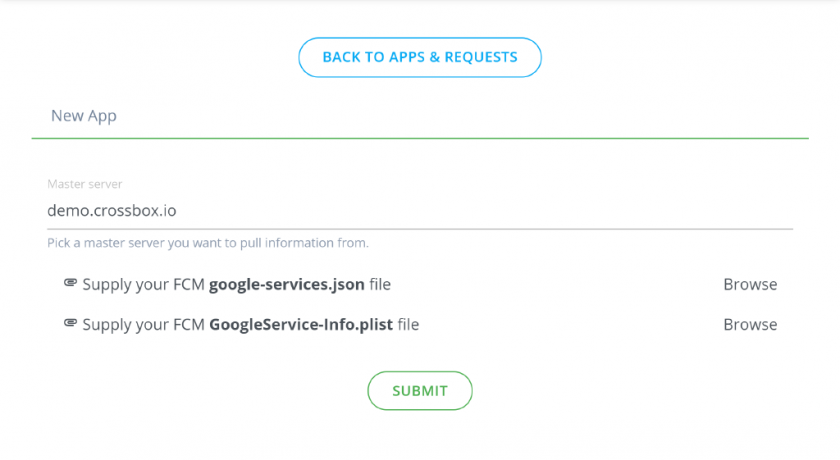The image size is (840, 460).
Task: Click the bold GoogleService-Info.plist filename
Action: pyautogui.click(x=301, y=325)
